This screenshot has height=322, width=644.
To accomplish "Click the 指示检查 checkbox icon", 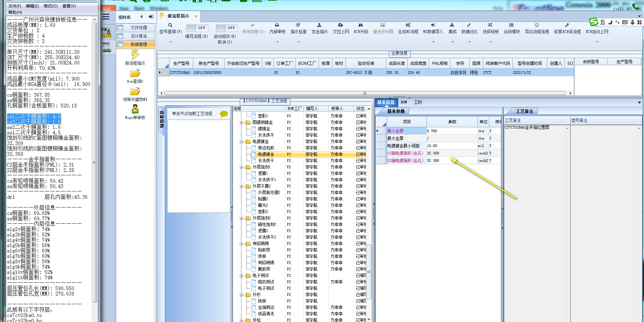I will tap(298, 25).
